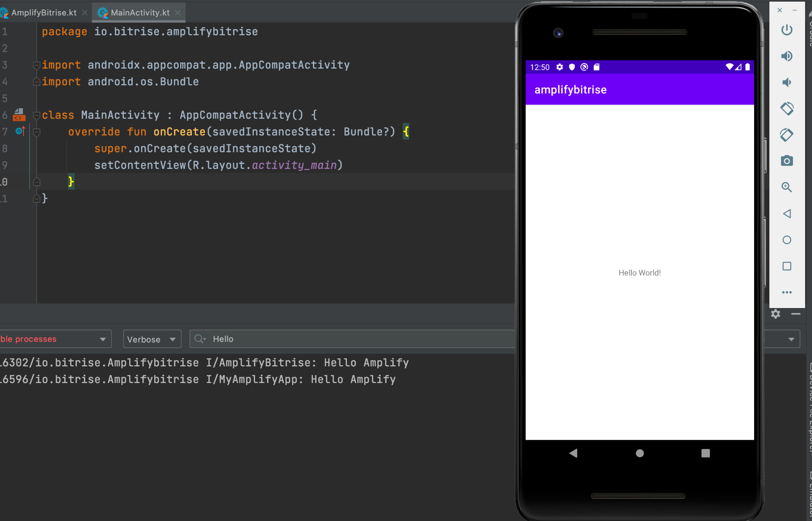Click the activity_main layout reference
Screen dimensions: 812x521
(x=294, y=165)
